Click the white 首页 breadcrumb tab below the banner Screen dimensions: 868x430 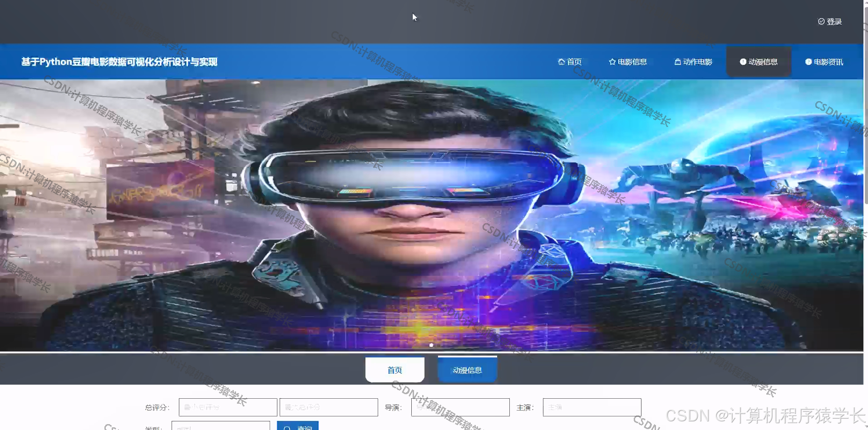point(395,370)
